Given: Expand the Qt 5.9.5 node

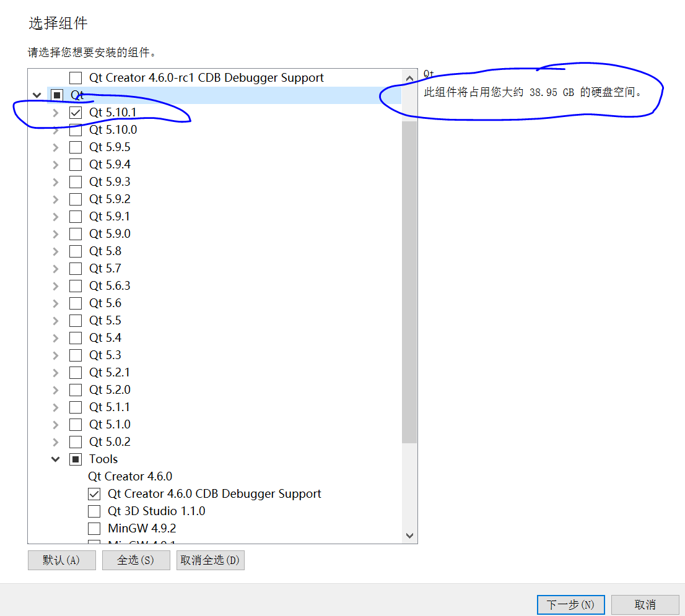Looking at the screenshot, I should pos(56,147).
